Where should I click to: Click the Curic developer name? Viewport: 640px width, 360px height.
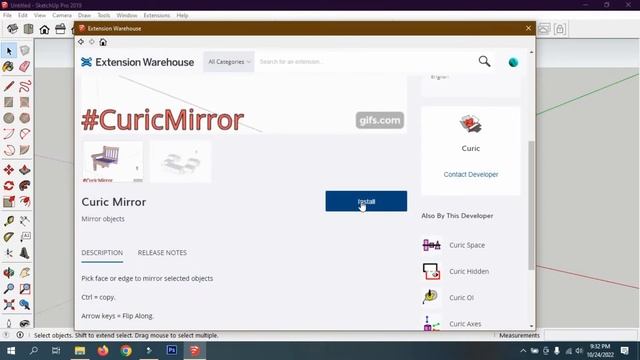471,148
